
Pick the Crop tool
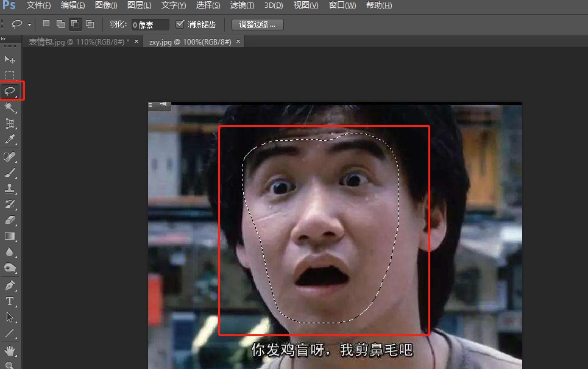pyautogui.click(x=10, y=124)
